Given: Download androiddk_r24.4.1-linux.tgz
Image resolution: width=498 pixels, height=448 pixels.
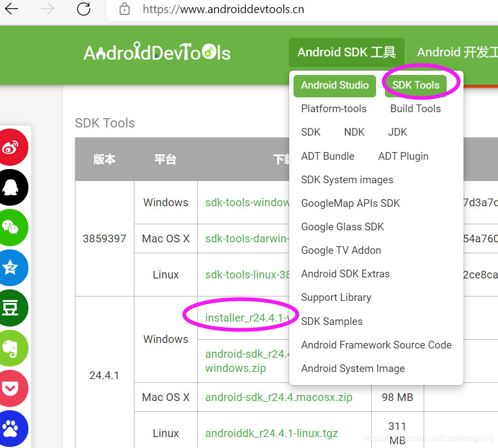Looking at the screenshot, I should [x=271, y=433].
